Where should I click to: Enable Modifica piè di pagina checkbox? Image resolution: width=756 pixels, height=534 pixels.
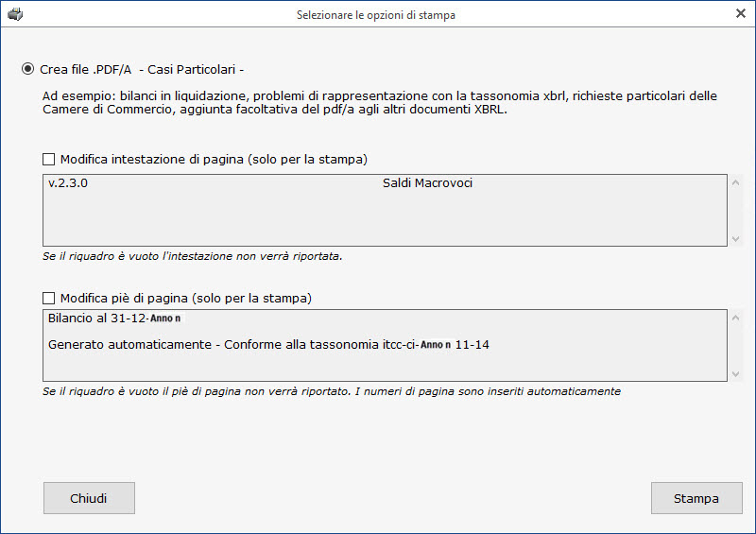49,298
